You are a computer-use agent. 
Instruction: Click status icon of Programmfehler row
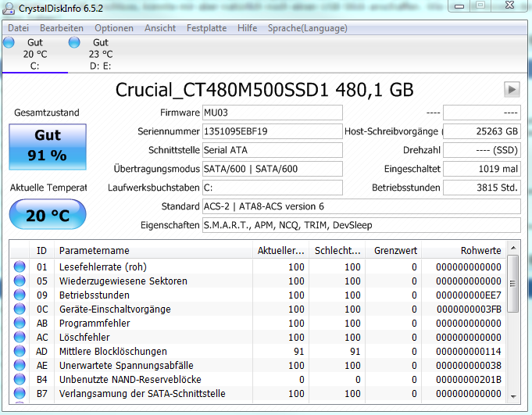(20, 323)
